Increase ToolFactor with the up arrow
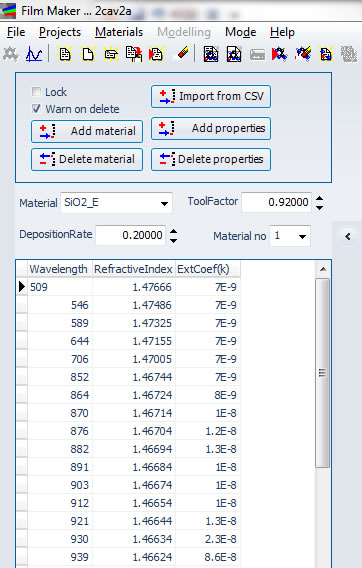Image resolution: width=362 pixels, height=568 pixels. (x=319, y=199)
